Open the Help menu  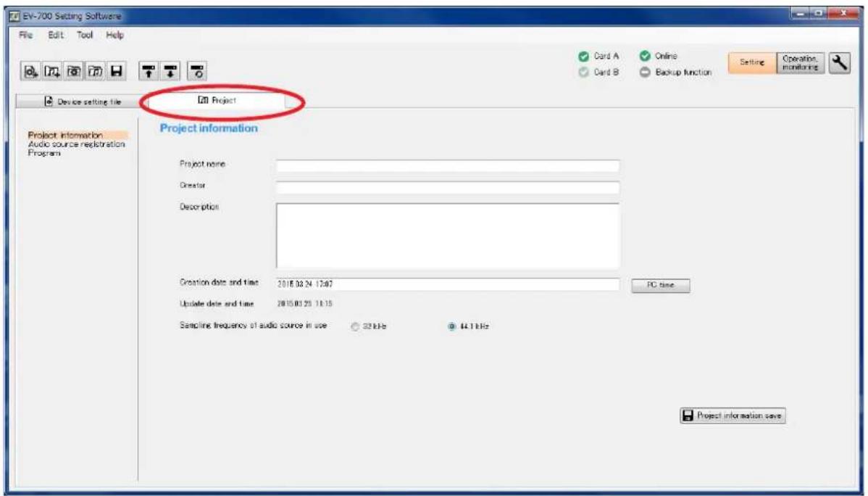point(114,35)
